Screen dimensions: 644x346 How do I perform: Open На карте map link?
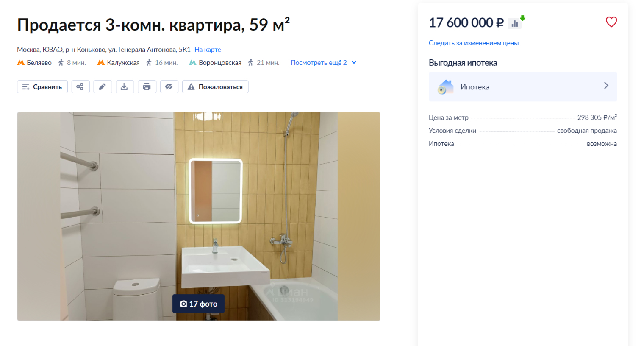208,50
